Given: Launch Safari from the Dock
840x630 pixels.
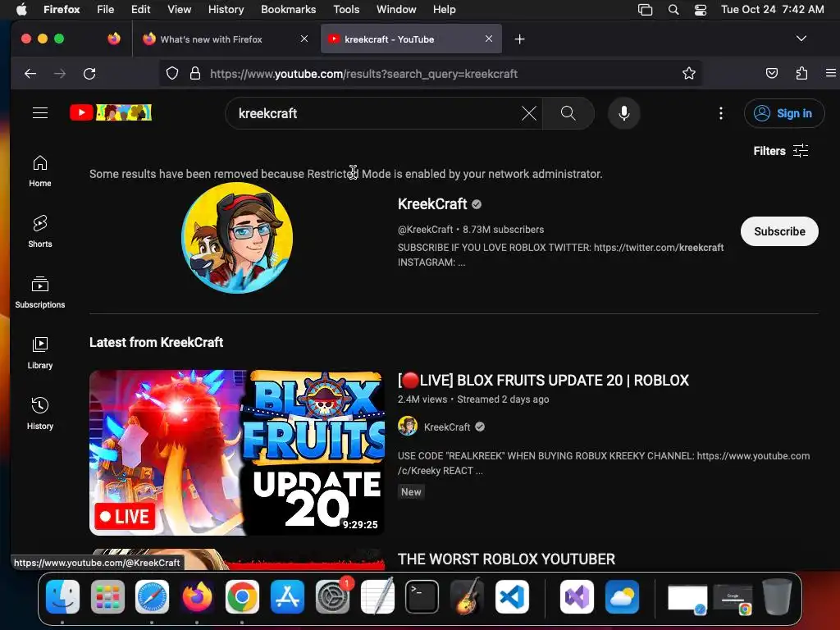Looking at the screenshot, I should coord(152,596).
